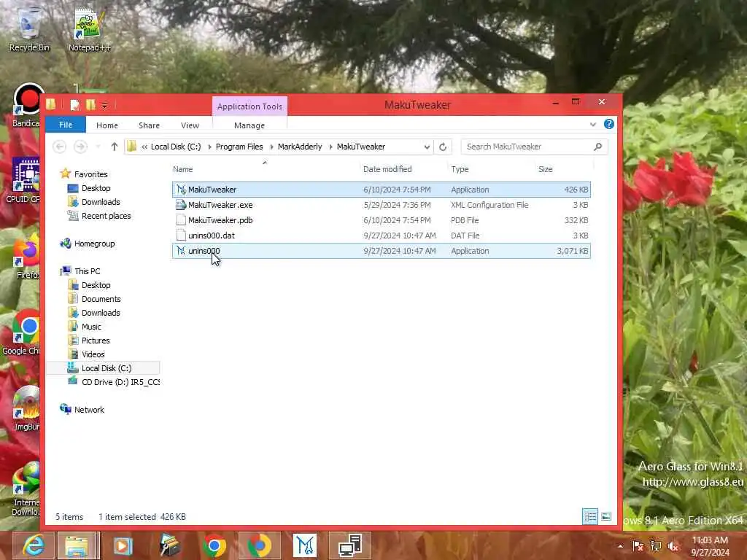Select Downloads under Favorites
Viewport: 747px width, 560px height.
pyautogui.click(x=94, y=202)
